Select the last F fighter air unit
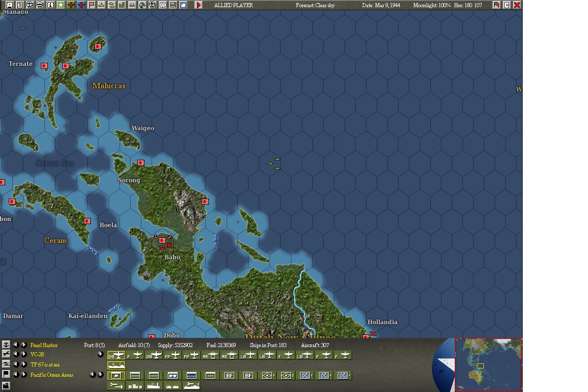The width and height of the screenshot is (588, 392). (343, 355)
